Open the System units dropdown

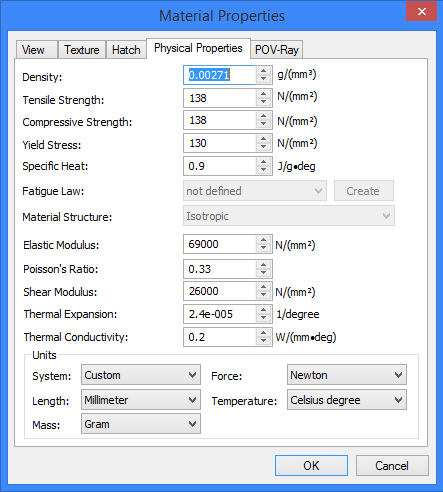tap(141, 375)
